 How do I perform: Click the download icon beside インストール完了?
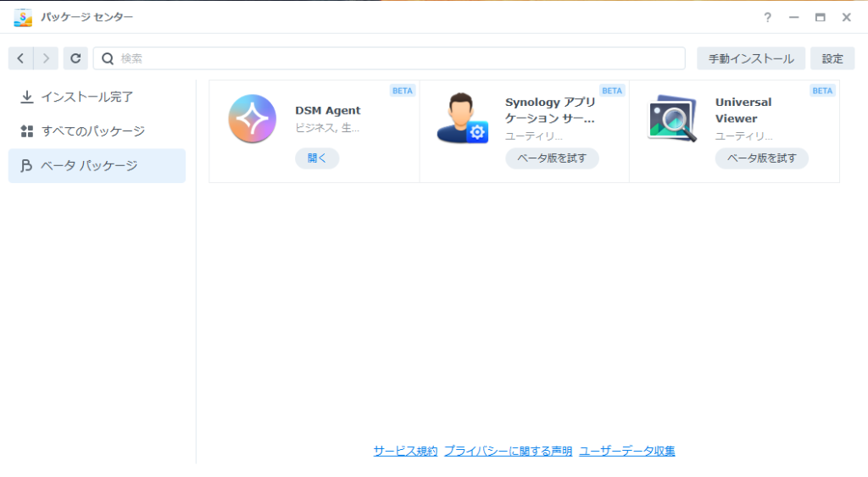pos(26,97)
